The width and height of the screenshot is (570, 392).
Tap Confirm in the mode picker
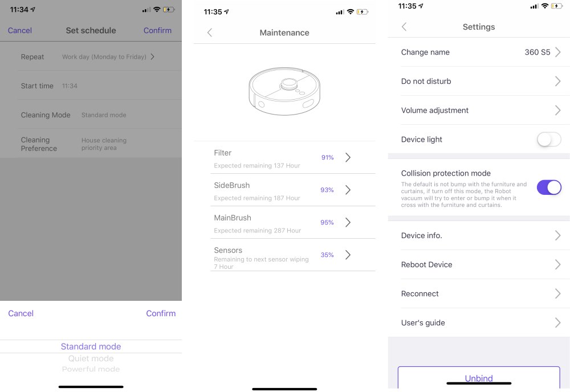click(161, 313)
